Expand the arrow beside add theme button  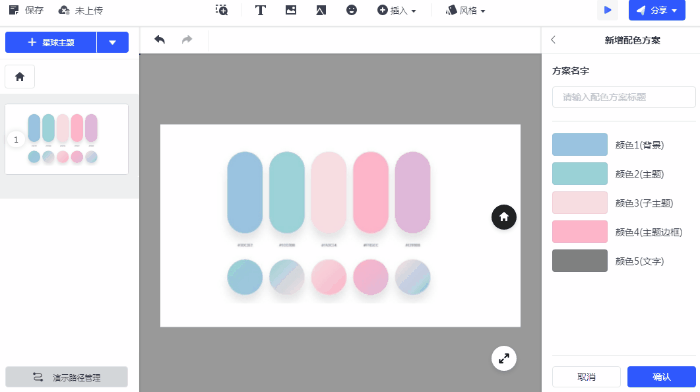tap(112, 42)
